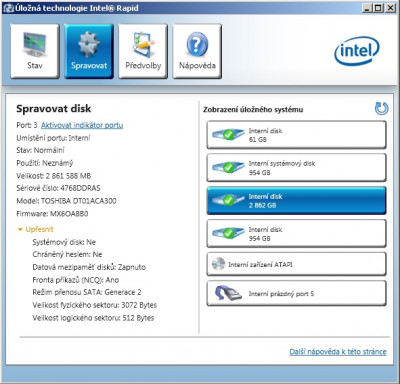This screenshot has height=384, width=400.
Task: Select the Interní zařízení ATAPI entry
Action: click(296, 264)
